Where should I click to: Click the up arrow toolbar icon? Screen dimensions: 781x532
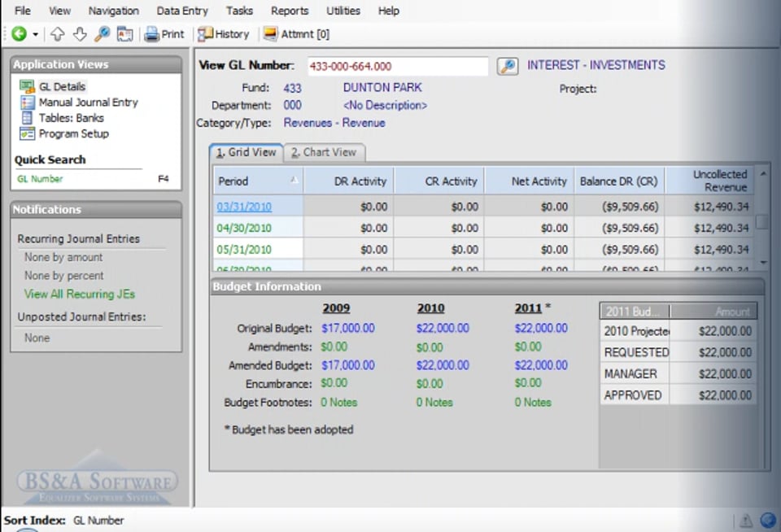coord(58,34)
